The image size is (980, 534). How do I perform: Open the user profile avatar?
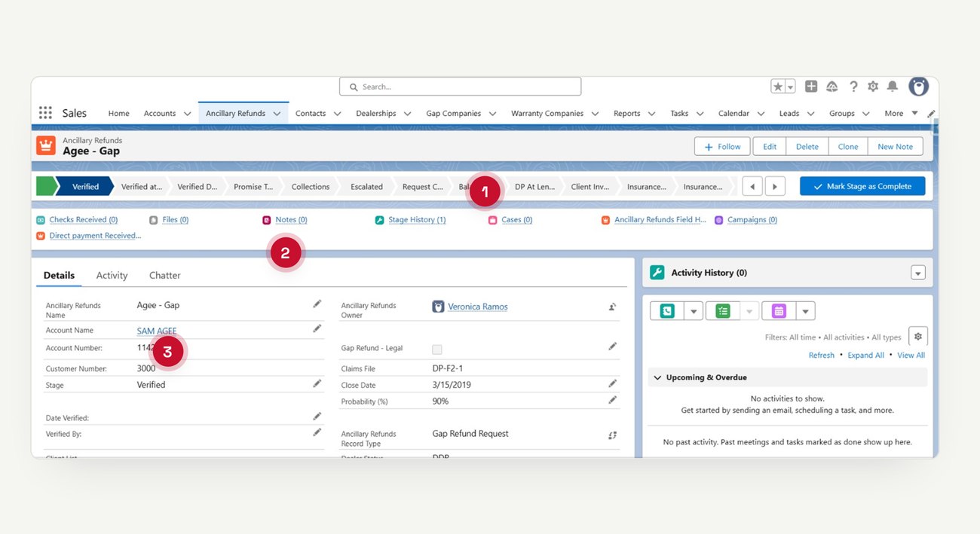(918, 87)
